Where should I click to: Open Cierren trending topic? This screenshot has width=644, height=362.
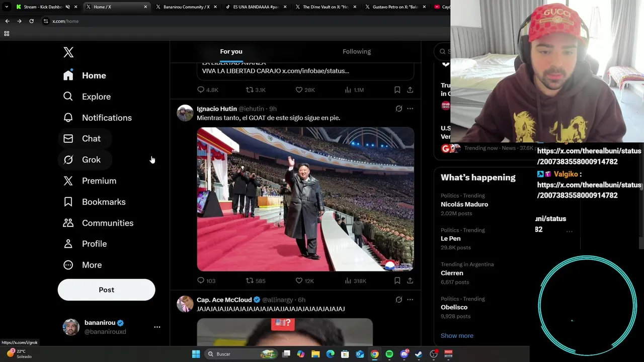tap(452, 273)
